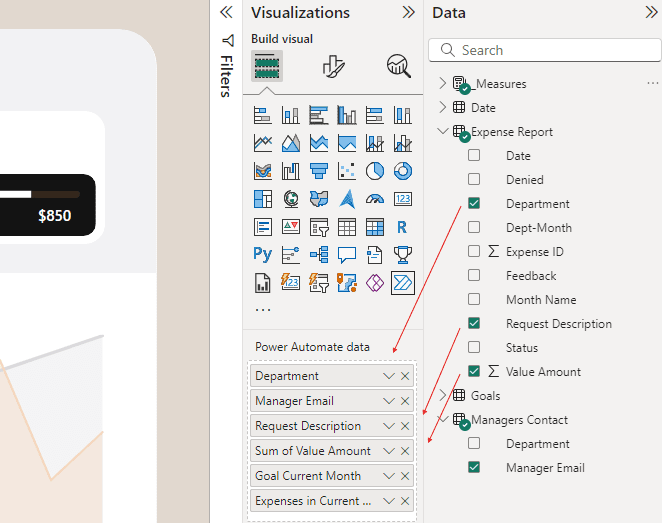Image resolution: width=662 pixels, height=523 pixels.
Task: Open dropdown for Goal Current Month field
Action: click(x=388, y=476)
